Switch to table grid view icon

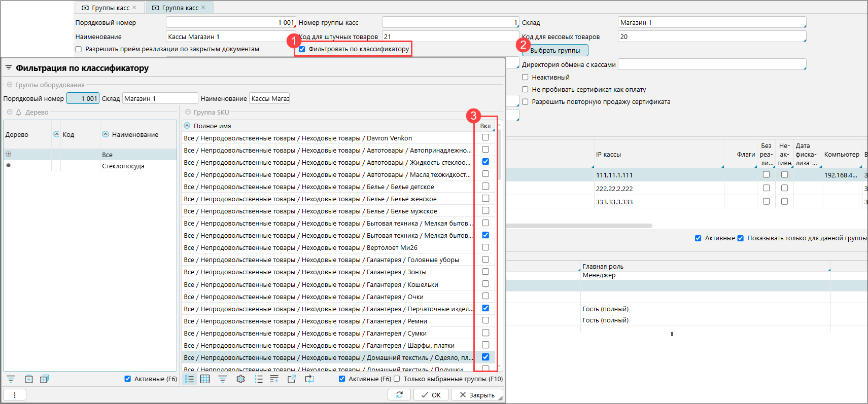click(205, 379)
